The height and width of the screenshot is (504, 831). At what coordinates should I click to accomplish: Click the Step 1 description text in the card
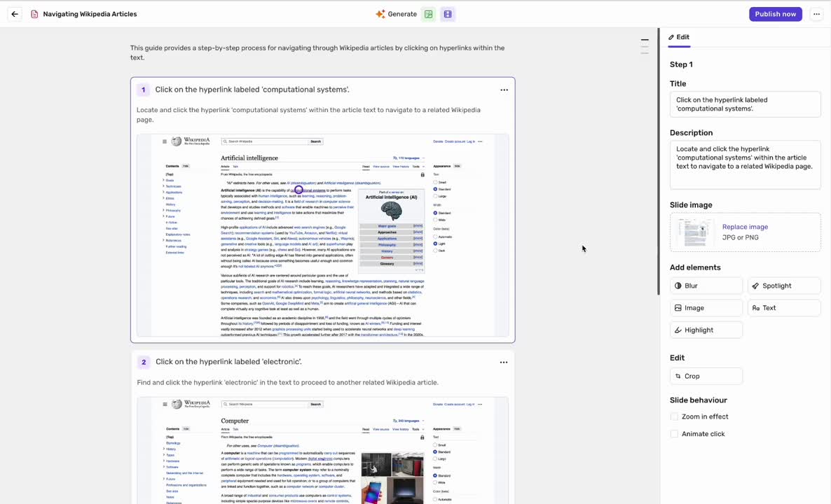308,115
